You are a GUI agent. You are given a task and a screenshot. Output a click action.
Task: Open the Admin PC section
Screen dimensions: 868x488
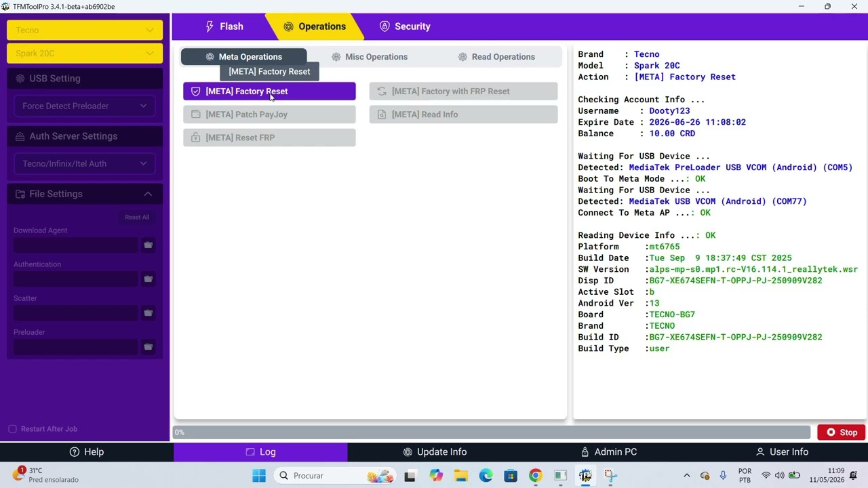pos(608,452)
